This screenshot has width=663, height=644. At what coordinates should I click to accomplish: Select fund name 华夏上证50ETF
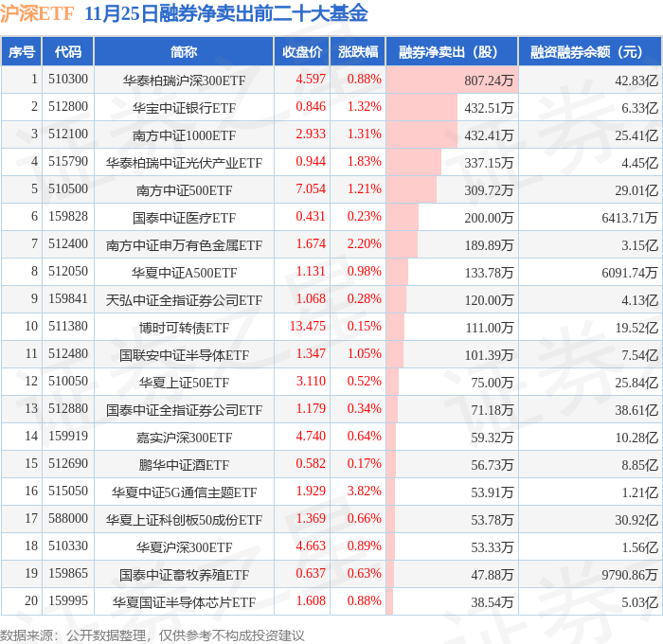click(184, 383)
